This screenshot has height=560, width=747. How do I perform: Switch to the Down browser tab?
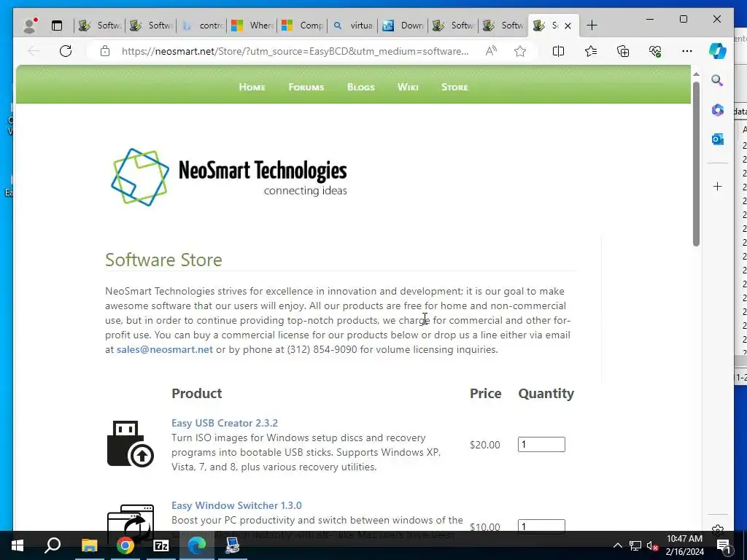(x=403, y=26)
